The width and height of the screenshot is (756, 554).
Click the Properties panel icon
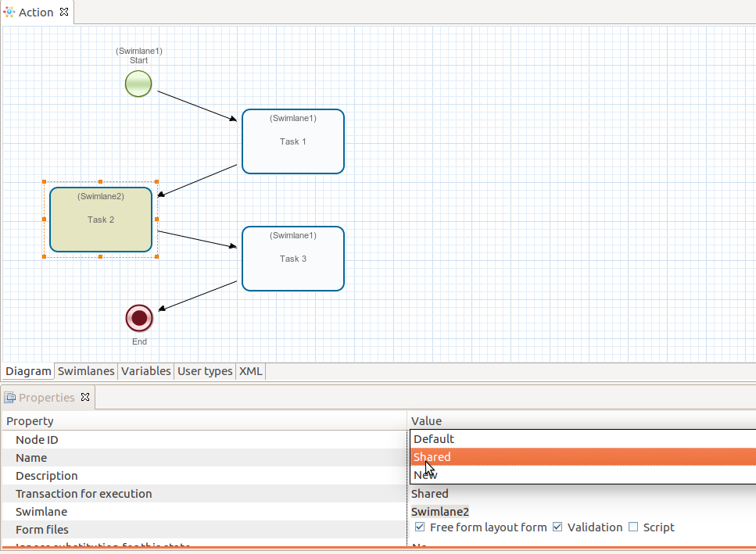pyautogui.click(x=10, y=398)
